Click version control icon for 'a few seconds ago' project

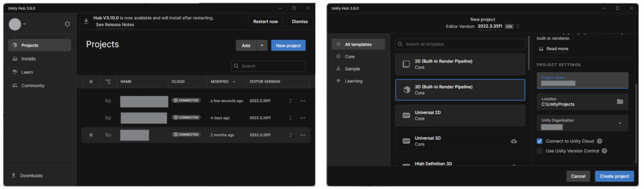pyautogui.click(x=108, y=101)
